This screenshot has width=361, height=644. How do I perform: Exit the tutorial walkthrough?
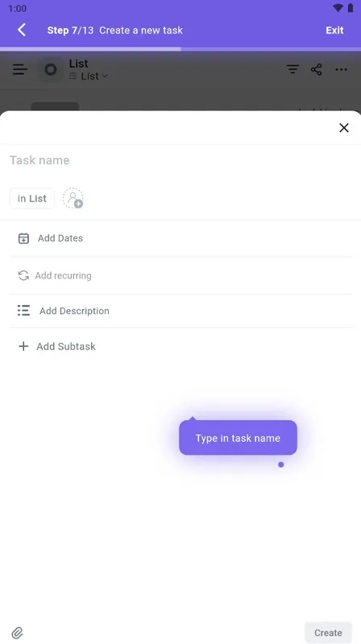(334, 31)
